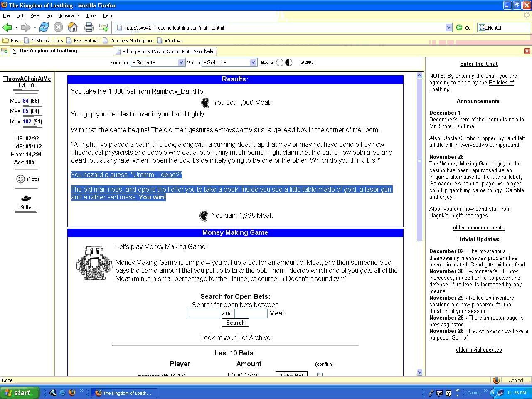
Task: Open the 'Look at your Bet Archive' link
Action: click(235, 338)
